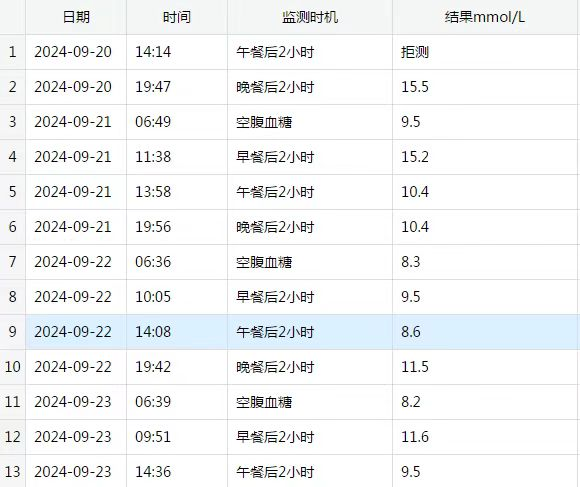Screen dimensions: 580x487
Task: Select row number 9 header
Action: [x=13, y=332]
